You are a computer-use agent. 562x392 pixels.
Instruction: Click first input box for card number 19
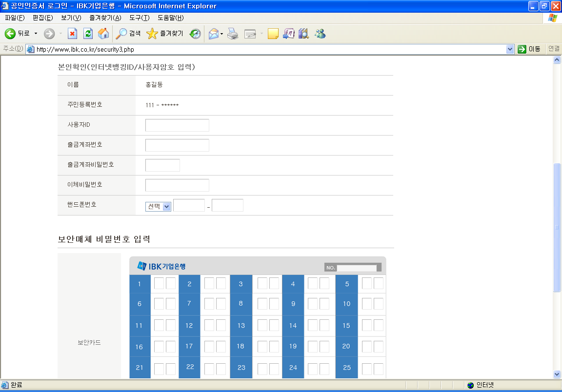click(313, 347)
